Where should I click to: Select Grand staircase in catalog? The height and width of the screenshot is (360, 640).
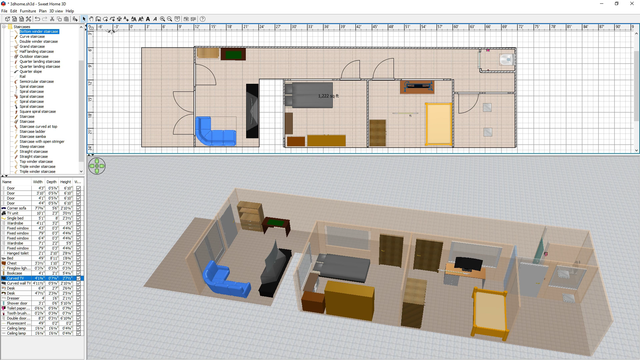click(32, 47)
